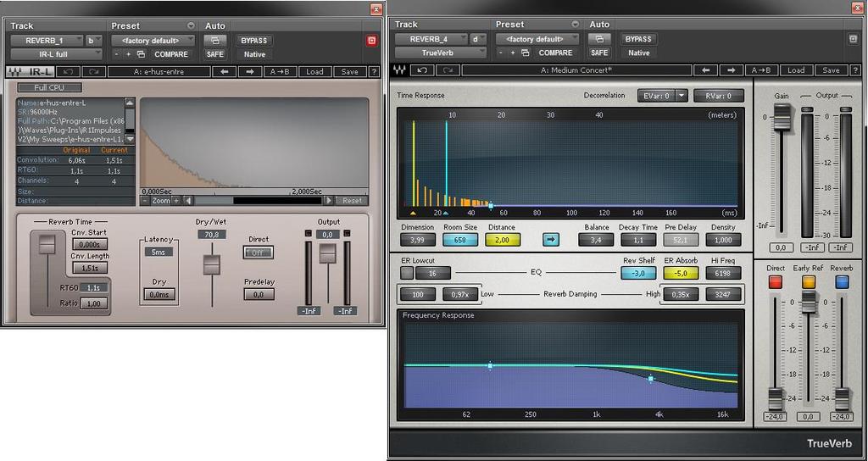Click plus preset button in IR-L
This screenshot has height=461, width=868.
pos(129,54)
